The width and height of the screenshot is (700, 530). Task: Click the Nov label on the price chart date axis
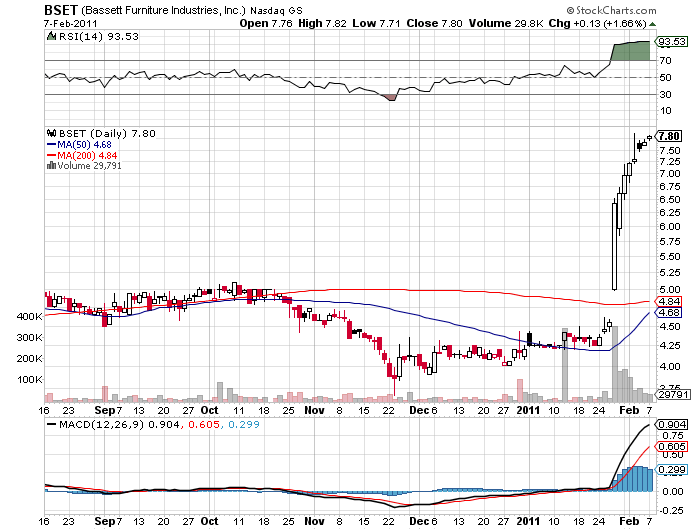(314, 410)
